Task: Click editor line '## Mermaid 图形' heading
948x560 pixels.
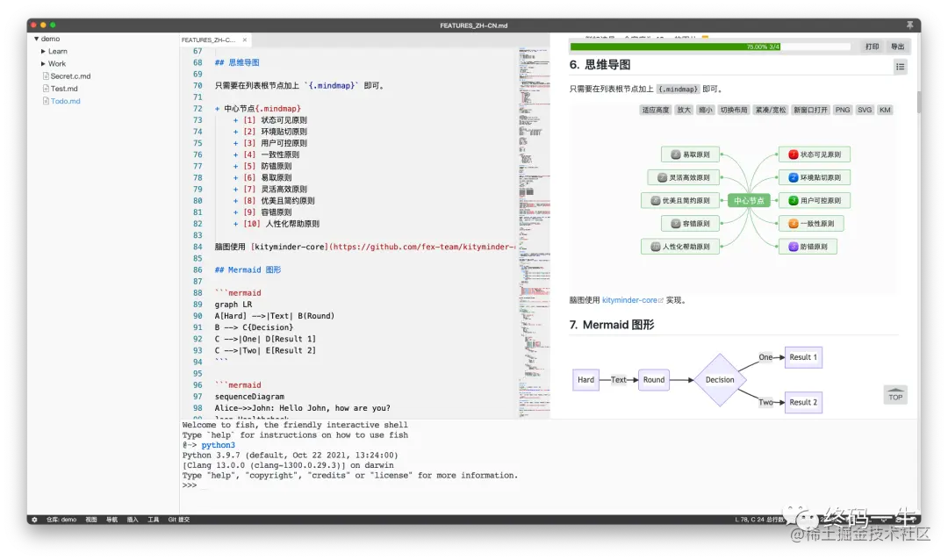Action: 248,269
